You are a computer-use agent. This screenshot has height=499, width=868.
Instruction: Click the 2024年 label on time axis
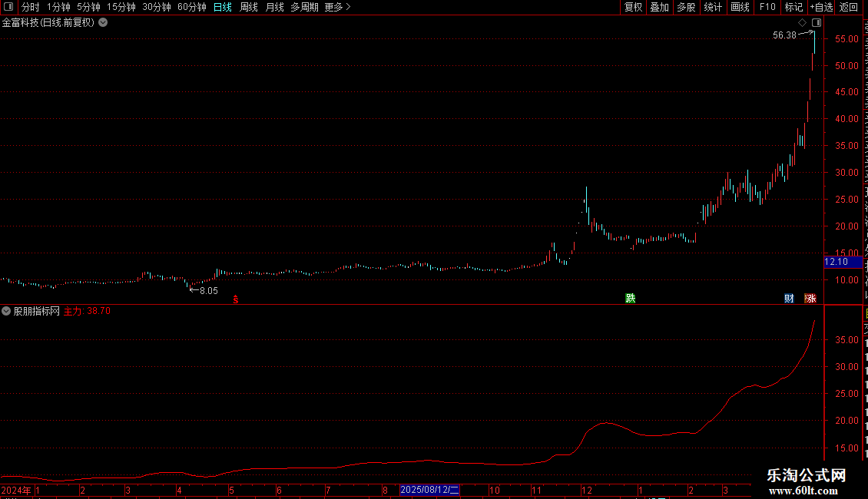point(16,490)
